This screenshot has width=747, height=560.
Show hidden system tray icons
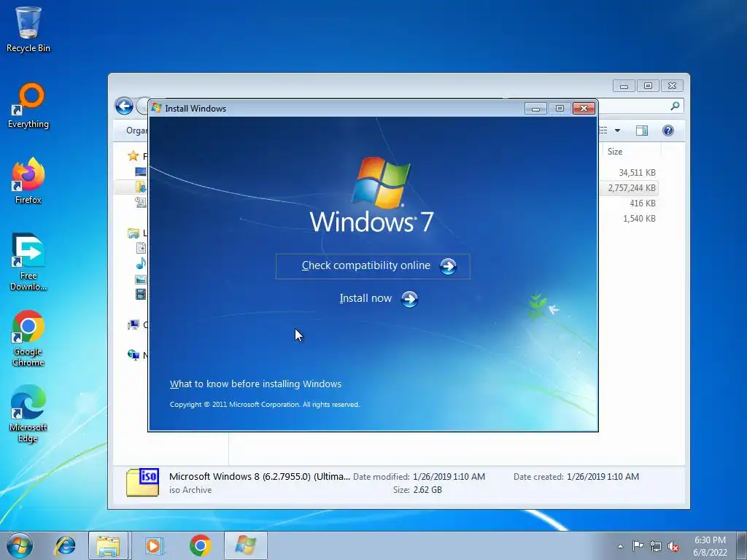click(x=620, y=546)
